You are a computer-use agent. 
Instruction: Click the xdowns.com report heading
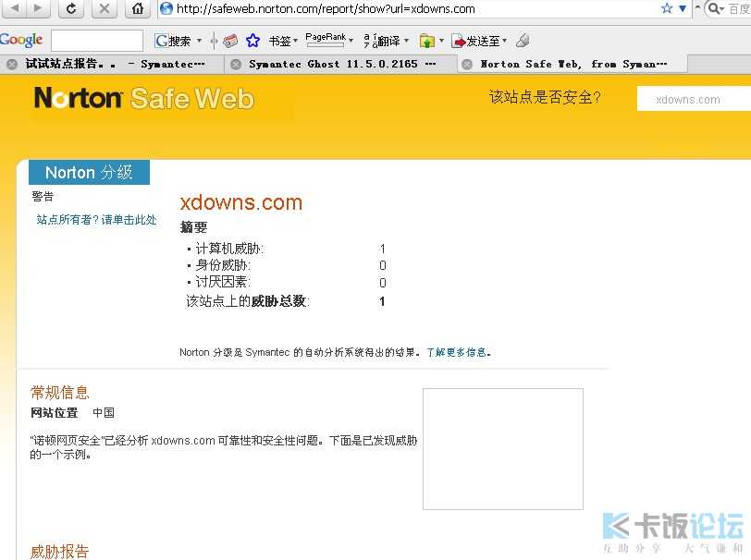click(240, 202)
